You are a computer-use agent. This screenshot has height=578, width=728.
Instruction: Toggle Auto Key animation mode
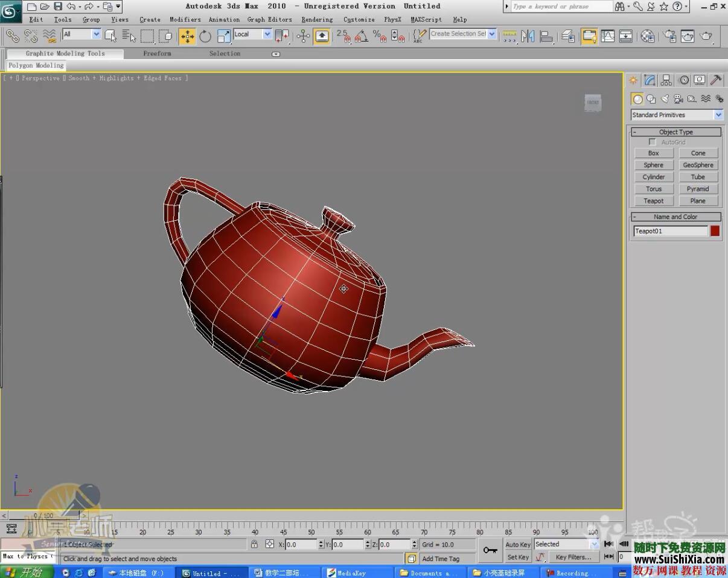(x=517, y=545)
